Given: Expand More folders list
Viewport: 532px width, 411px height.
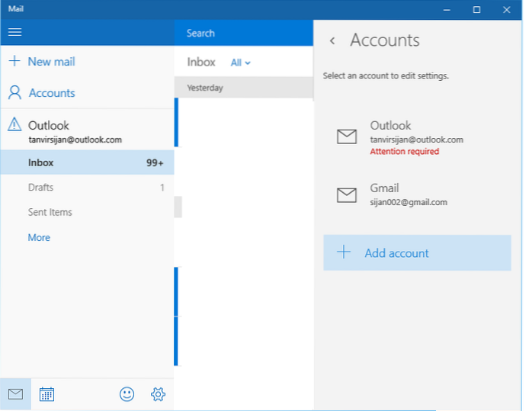Looking at the screenshot, I should [x=39, y=237].
